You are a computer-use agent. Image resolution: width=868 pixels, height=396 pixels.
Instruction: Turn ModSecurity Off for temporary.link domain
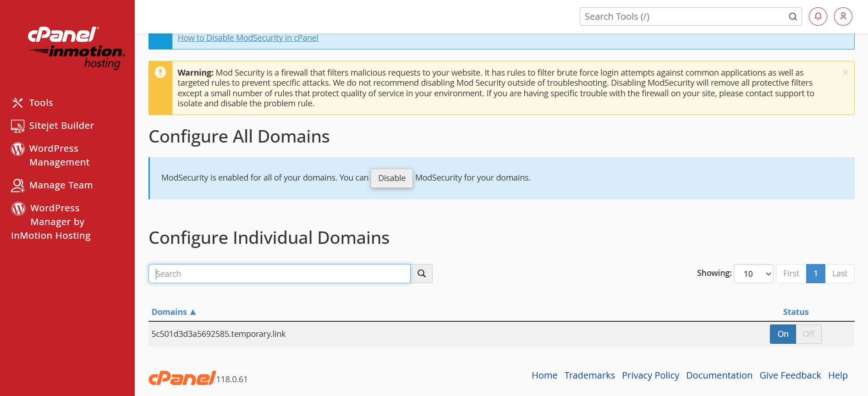[x=808, y=334]
